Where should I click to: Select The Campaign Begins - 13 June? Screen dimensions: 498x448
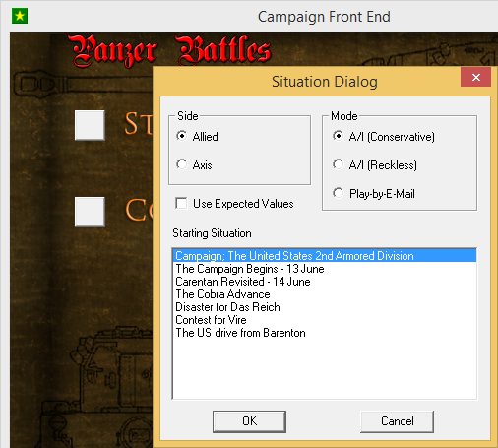click(325, 269)
